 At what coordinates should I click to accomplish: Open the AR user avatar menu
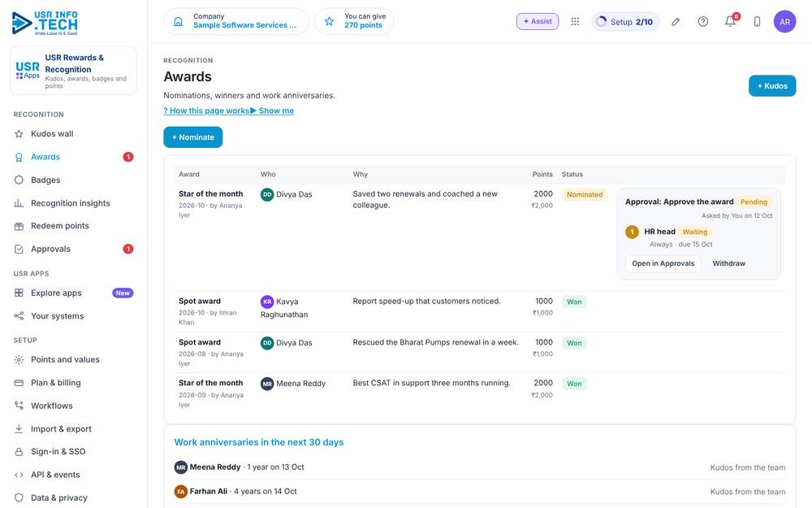pos(784,22)
